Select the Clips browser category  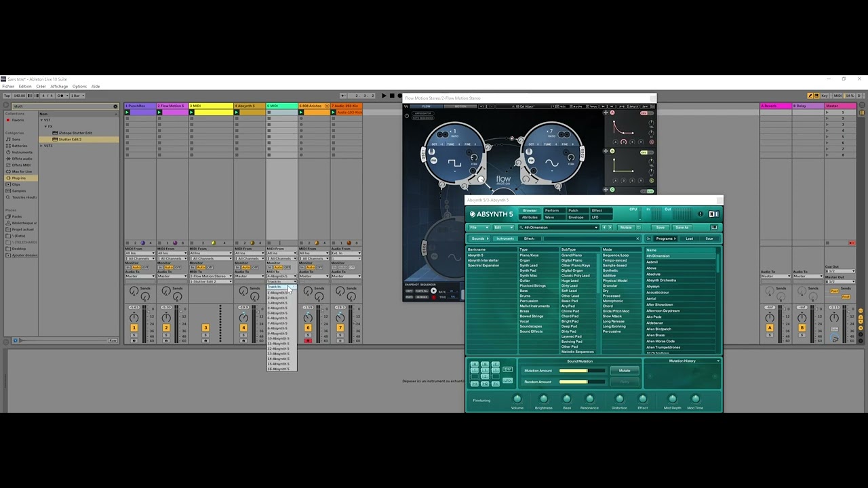coord(16,184)
